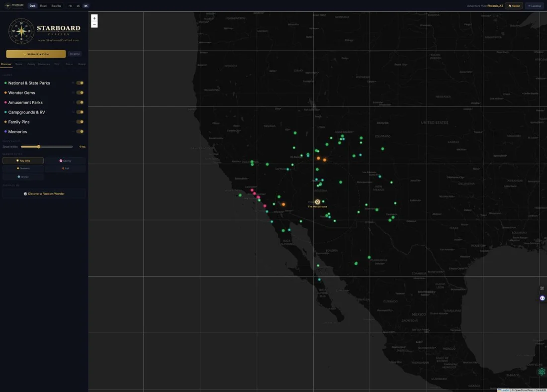Select the Winter season filter
Image resolution: width=547 pixels, height=392 pixels.
pyautogui.click(x=23, y=177)
